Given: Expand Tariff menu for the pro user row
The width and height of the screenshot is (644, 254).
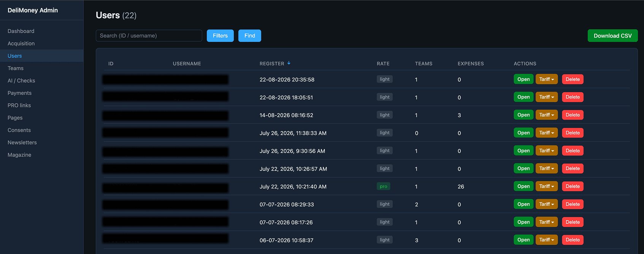Looking at the screenshot, I should [547, 186].
